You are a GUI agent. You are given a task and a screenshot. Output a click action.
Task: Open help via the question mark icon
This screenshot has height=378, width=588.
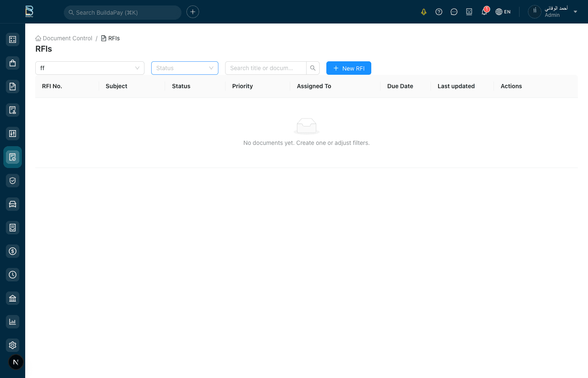439,12
